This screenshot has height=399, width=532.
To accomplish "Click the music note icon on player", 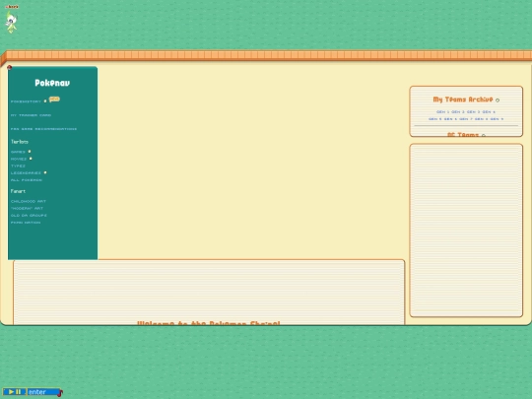I will (60, 393).
